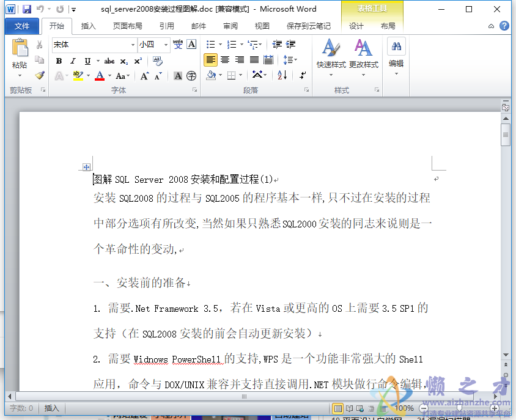Click the vertical scrollbar down arrow
The width and height of the screenshot is (516, 420).
[506, 353]
